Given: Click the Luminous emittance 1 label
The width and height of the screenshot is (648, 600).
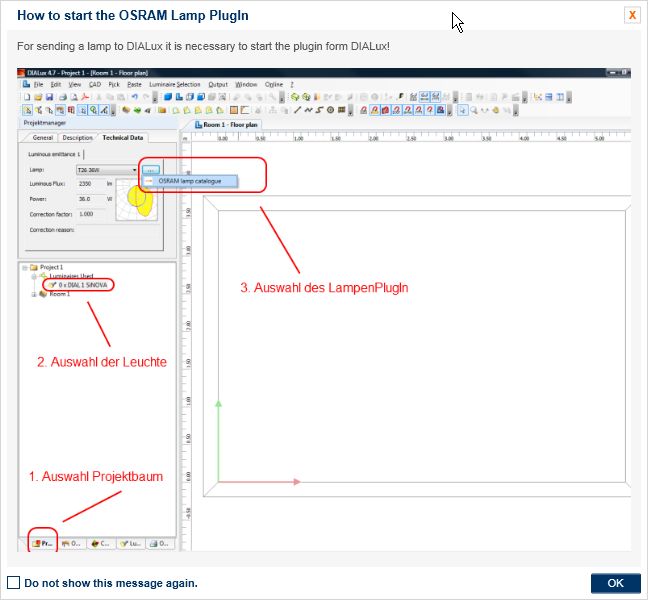Looking at the screenshot, I should coord(54,154).
